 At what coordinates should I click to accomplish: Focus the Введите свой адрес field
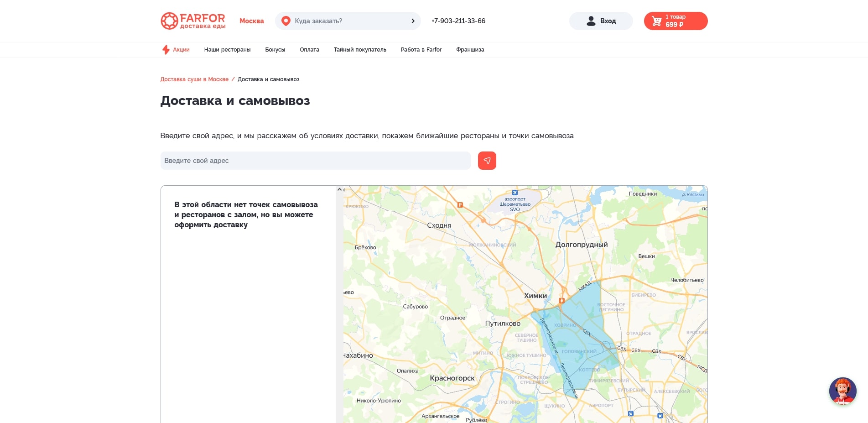(315, 161)
